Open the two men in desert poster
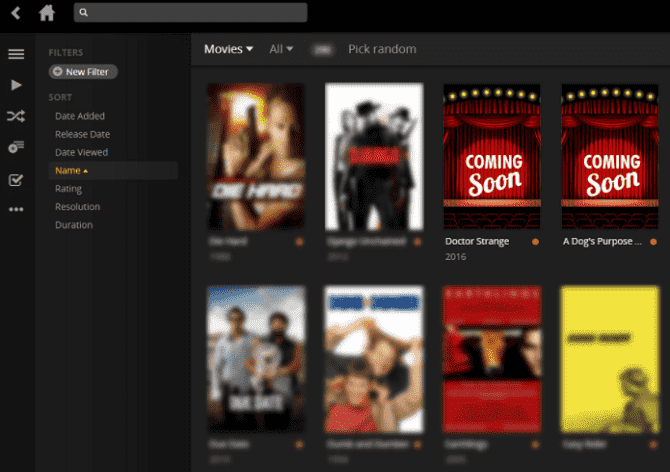670x472 pixels. pos(256,359)
